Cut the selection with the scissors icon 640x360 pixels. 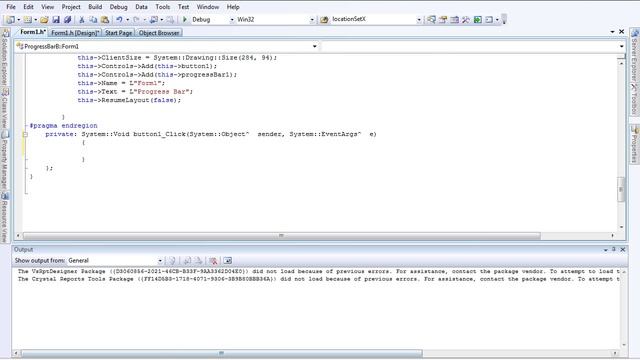coord(82,20)
